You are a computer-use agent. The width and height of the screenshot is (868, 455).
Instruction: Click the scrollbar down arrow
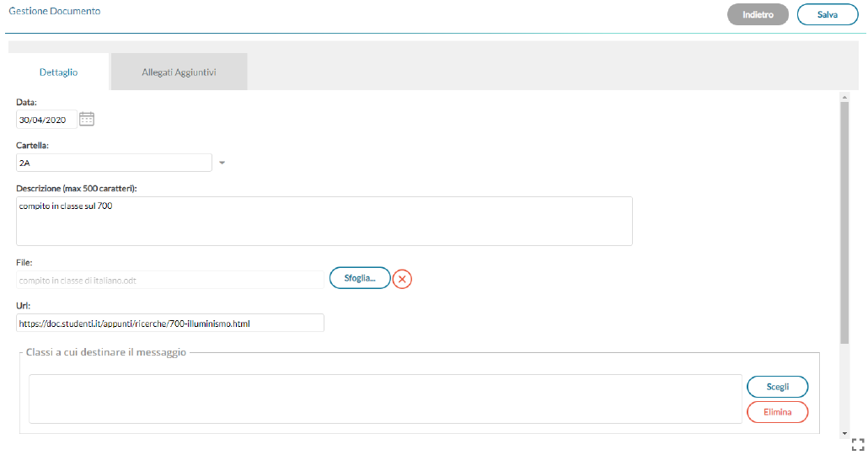[844, 433]
